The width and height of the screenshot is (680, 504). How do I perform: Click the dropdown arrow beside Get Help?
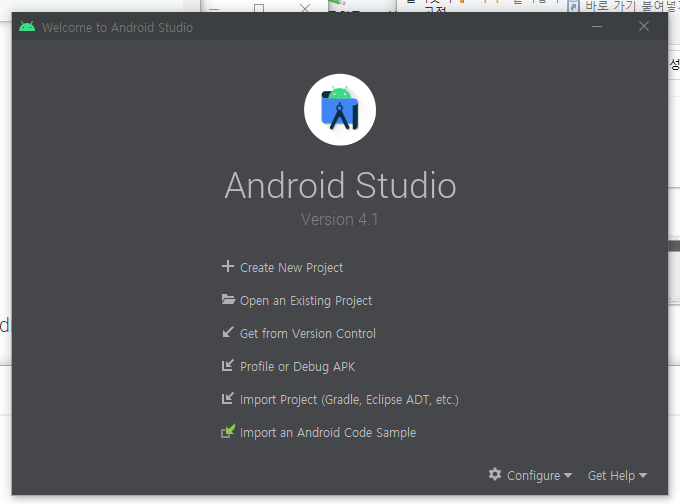[643, 476]
